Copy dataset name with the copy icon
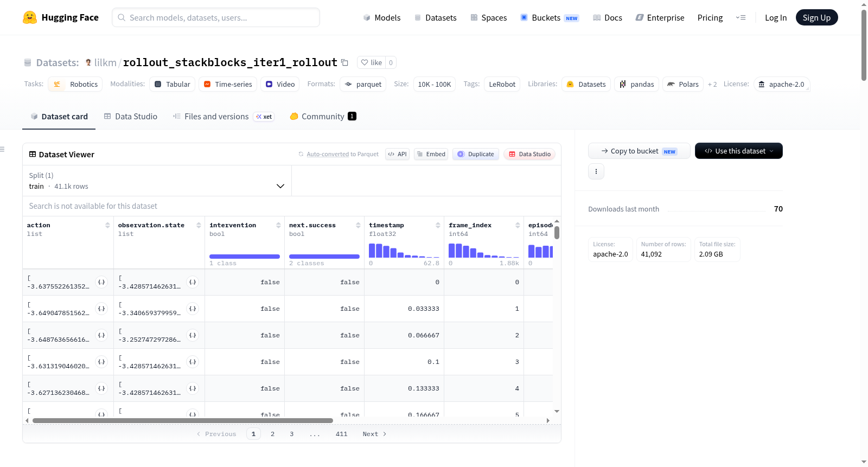 344,62
